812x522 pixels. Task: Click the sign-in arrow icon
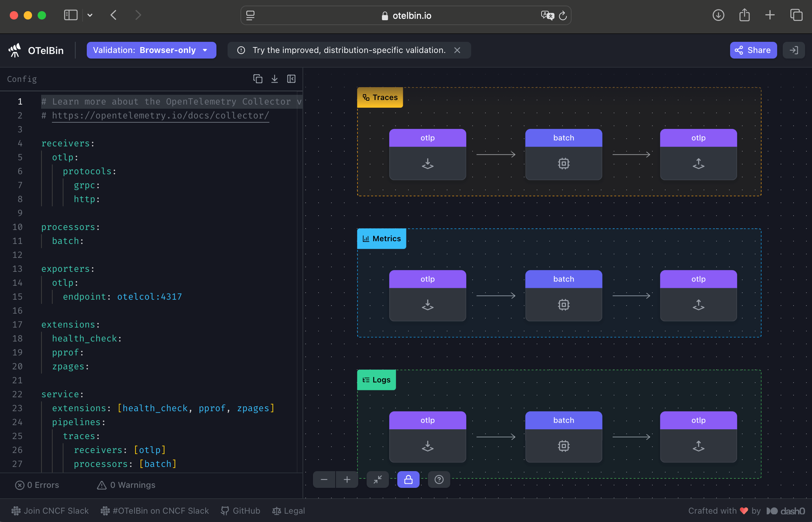point(794,50)
